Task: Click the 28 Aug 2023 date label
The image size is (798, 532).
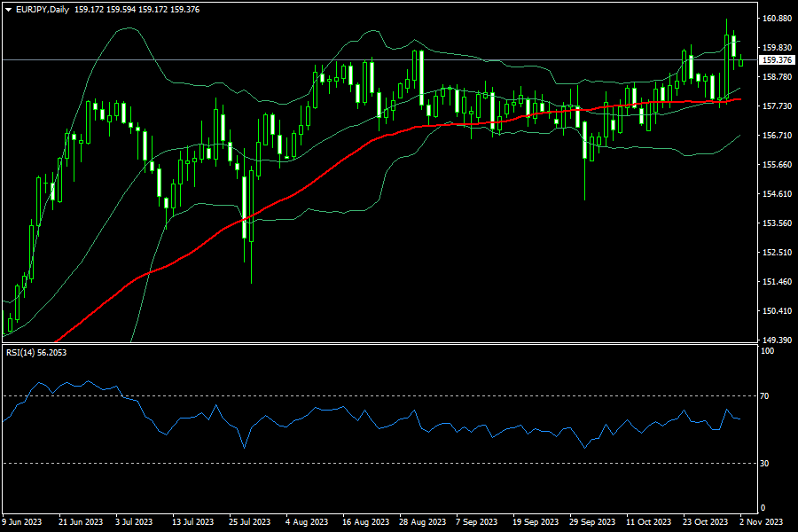Action: pyautogui.click(x=422, y=522)
